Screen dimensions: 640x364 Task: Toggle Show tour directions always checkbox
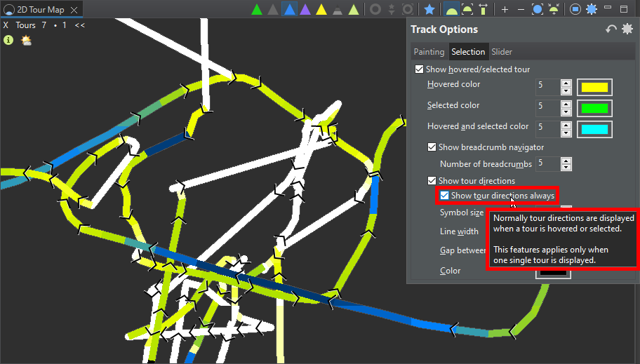click(x=444, y=196)
